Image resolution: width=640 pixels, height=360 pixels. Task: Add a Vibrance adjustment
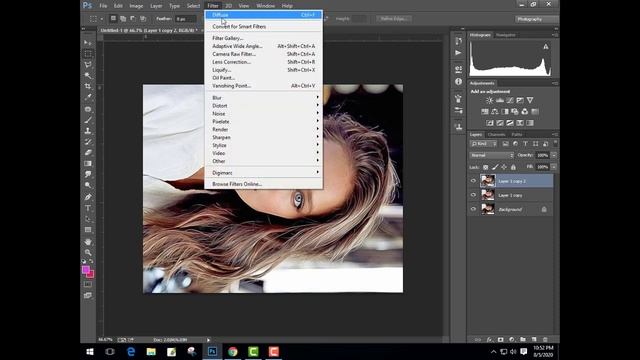(x=530, y=100)
